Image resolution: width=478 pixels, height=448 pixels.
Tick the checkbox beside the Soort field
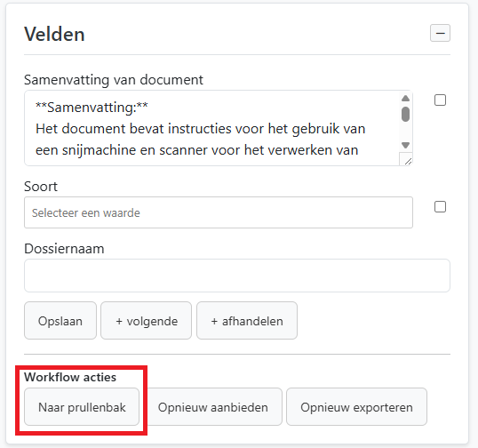tap(440, 207)
